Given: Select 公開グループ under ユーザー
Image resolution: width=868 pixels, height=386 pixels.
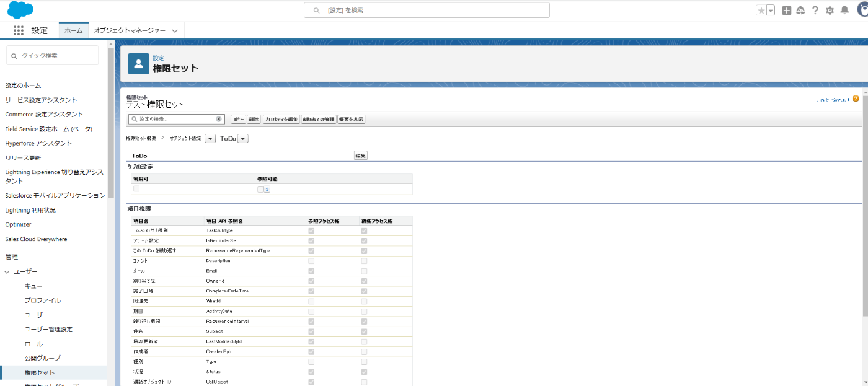Looking at the screenshot, I should [x=43, y=358].
